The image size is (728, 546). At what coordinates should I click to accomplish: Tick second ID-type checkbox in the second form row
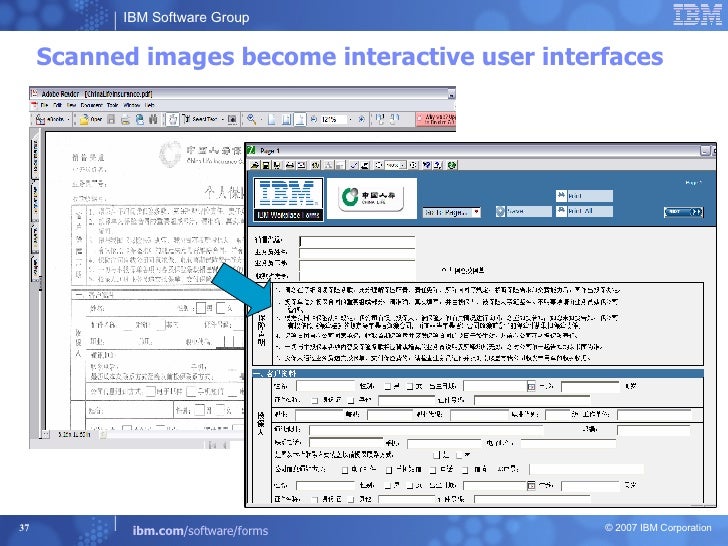[x=351, y=401]
